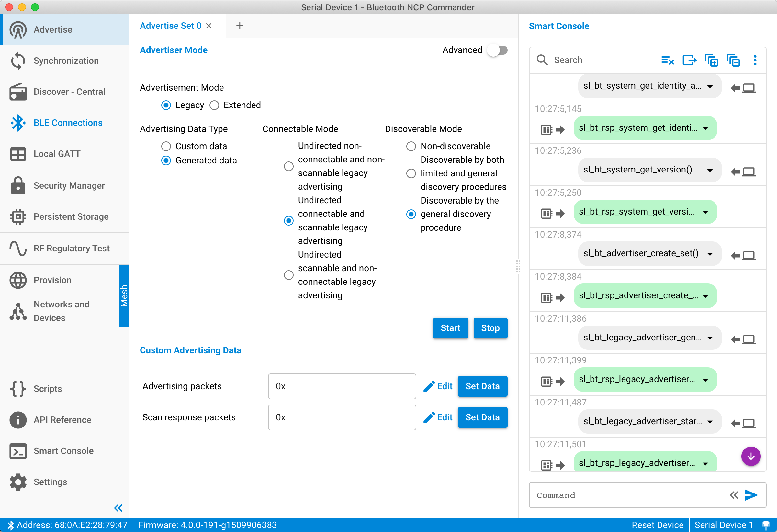Click the Stop advertising button
Screen dimensions: 777x532
[490, 328]
